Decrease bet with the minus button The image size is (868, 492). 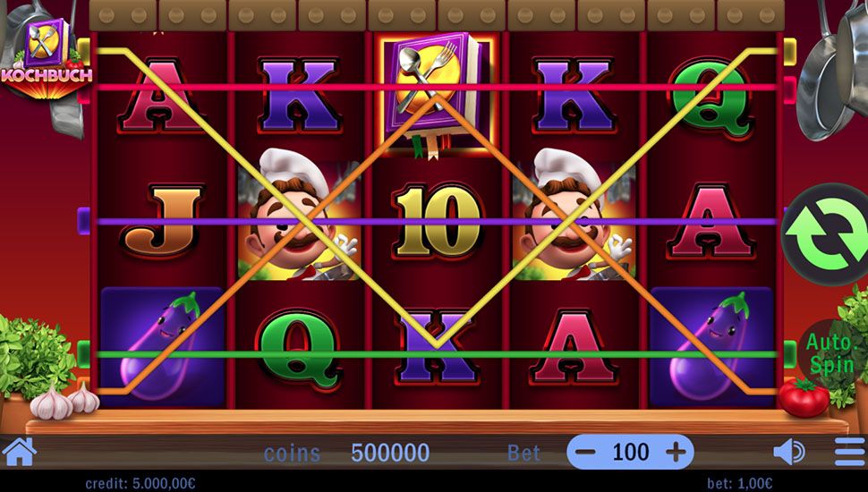(585, 452)
